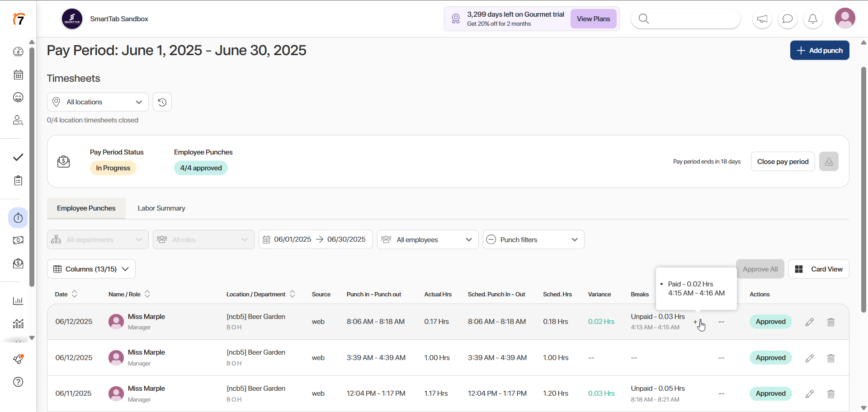Open the calendar icon in left sidebar
Image resolution: width=868 pixels, height=412 pixels.
[x=18, y=75]
